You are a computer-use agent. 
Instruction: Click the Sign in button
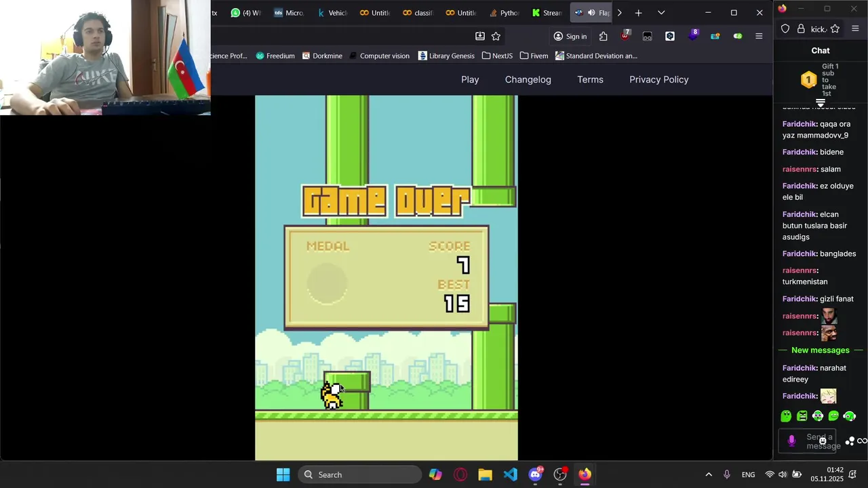[570, 36]
